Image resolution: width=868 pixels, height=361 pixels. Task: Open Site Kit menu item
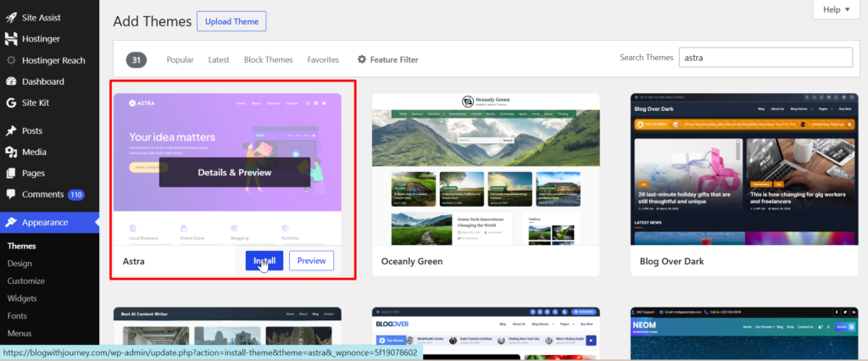click(x=35, y=103)
